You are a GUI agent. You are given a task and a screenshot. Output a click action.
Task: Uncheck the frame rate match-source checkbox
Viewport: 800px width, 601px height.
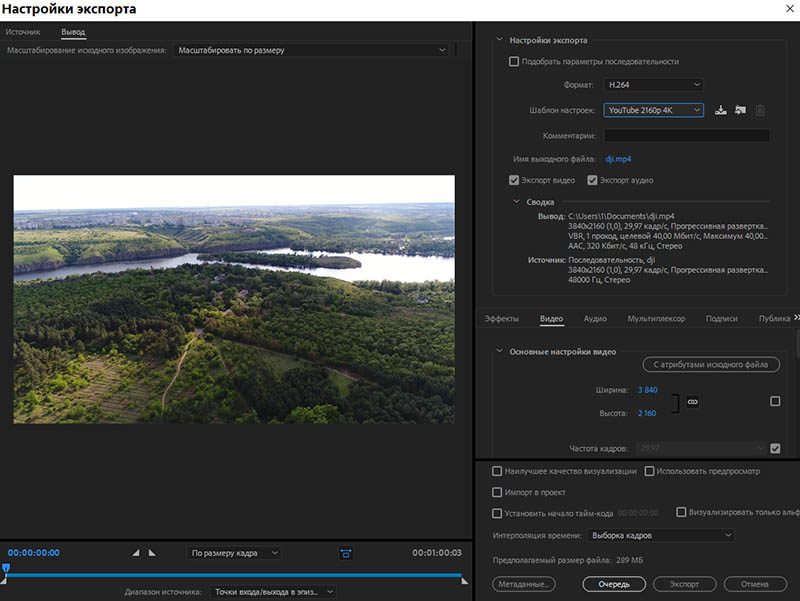(x=775, y=448)
